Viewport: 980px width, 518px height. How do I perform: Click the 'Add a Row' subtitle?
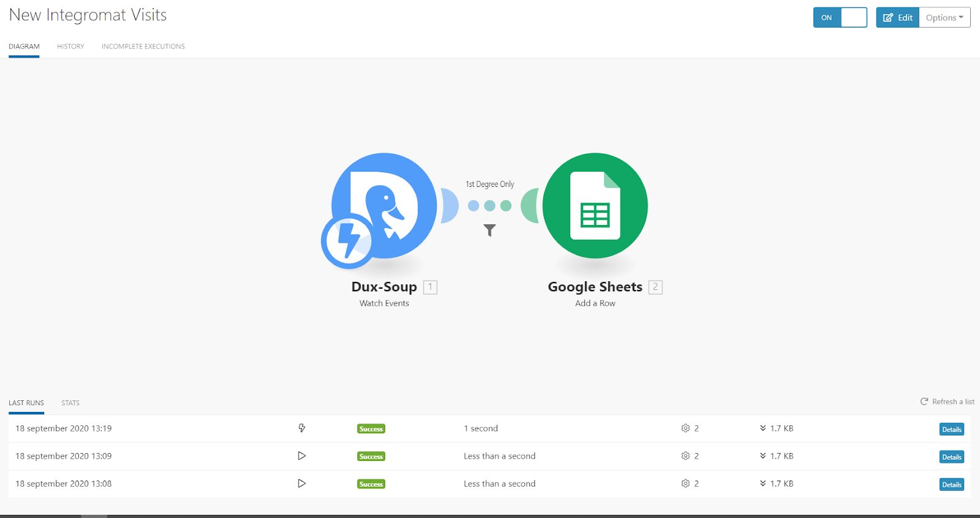tap(595, 303)
